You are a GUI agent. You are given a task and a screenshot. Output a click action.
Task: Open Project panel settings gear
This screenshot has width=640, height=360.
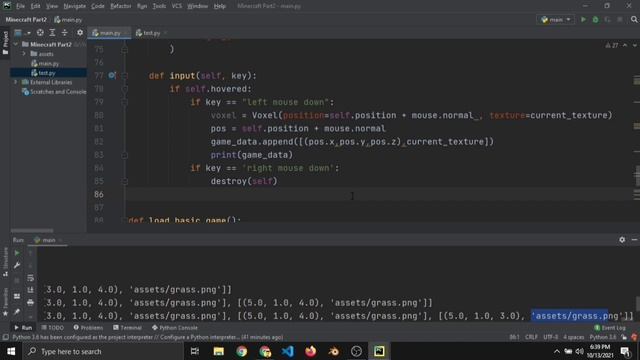coord(80,33)
